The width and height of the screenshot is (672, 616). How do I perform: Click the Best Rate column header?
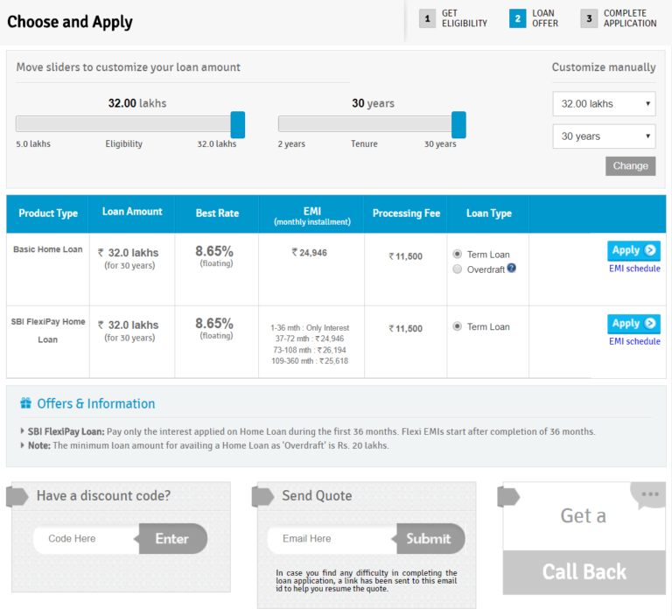point(217,213)
